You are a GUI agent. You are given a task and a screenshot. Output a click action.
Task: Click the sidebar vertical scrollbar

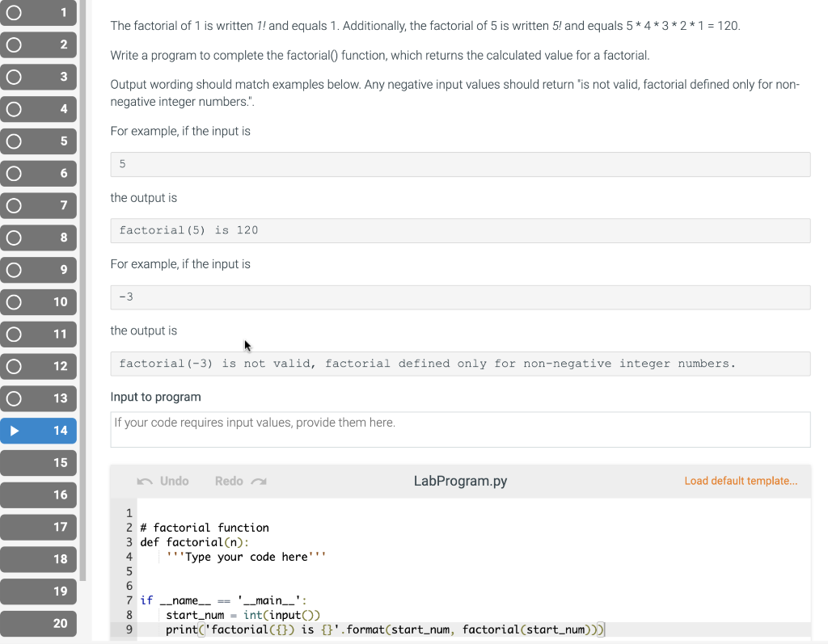[x=83, y=290]
